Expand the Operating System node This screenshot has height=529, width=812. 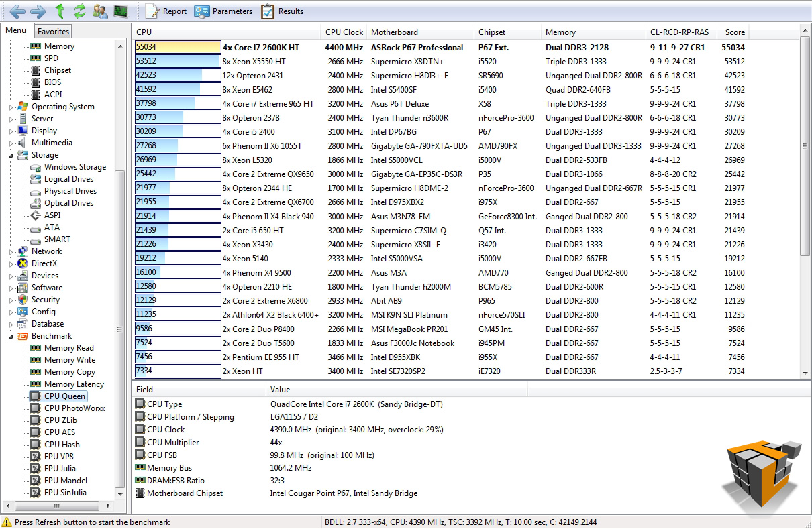pos(11,107)
